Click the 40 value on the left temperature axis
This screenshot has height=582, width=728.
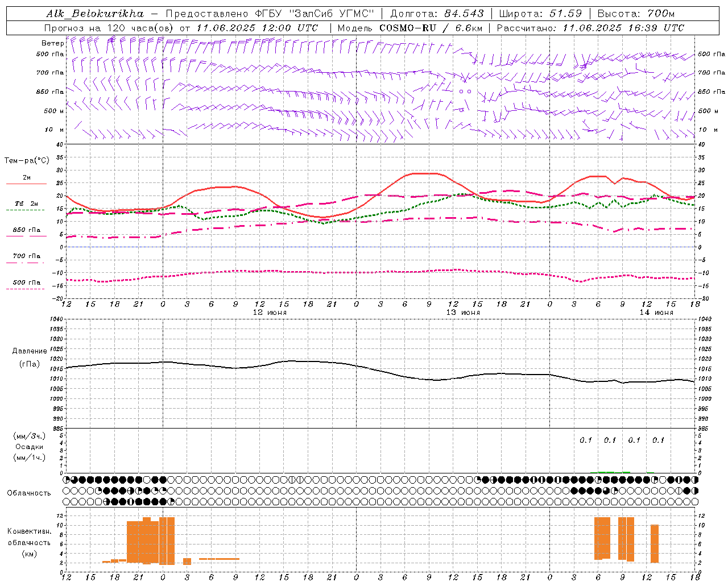60,145
